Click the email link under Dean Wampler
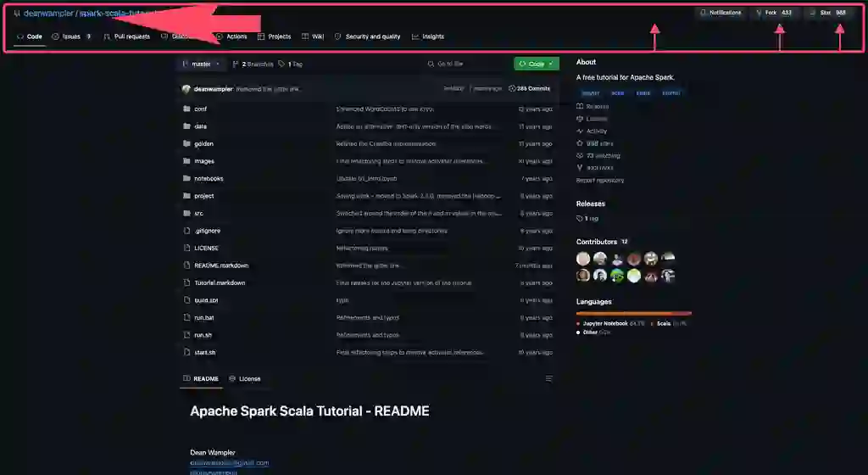The height and width of the screenshot is (475, 868). coord(229,463)
